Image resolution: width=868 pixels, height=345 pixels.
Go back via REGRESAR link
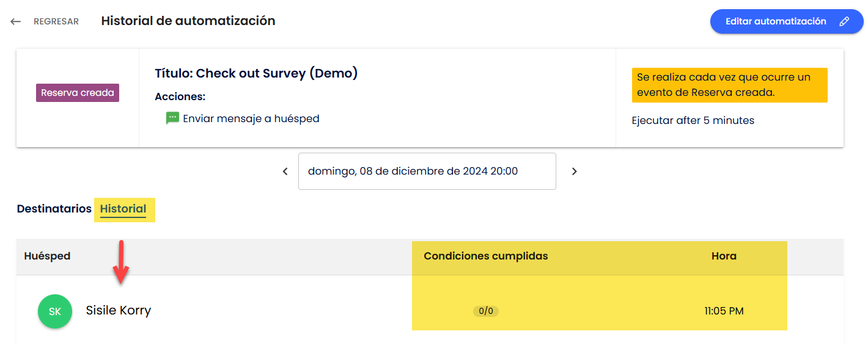(56, 21)
